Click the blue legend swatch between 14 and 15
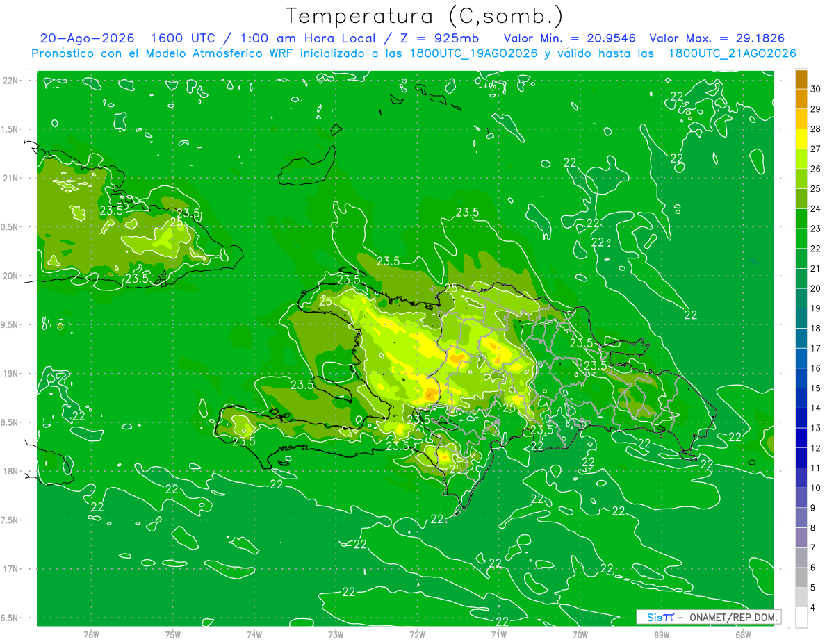 point(801,398)
